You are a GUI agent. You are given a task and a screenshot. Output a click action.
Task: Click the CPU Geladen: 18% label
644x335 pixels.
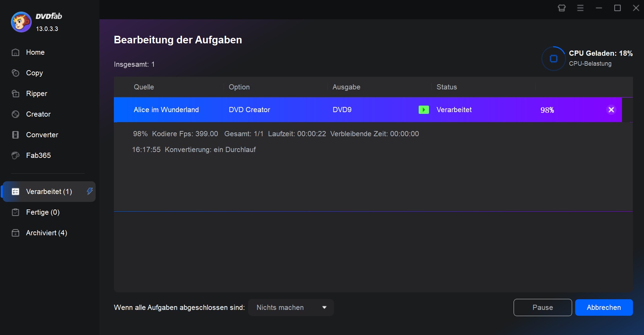[x=601, y=53]
